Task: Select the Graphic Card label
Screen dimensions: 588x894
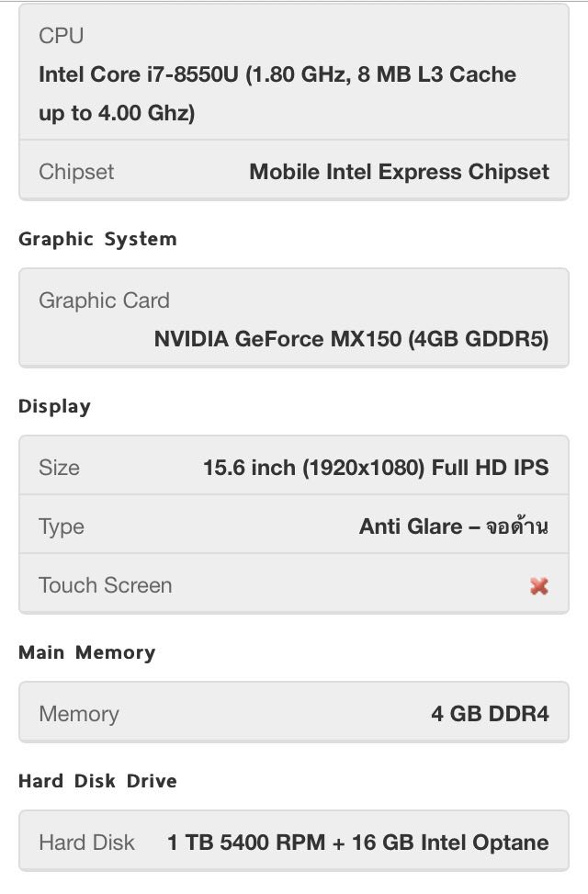Action: click(104, 300)
